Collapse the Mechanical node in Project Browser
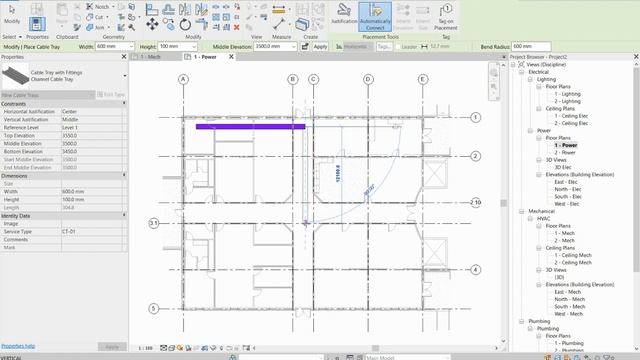Image resolution: width=640 pixels, height=360 pixels. (522, 211)
